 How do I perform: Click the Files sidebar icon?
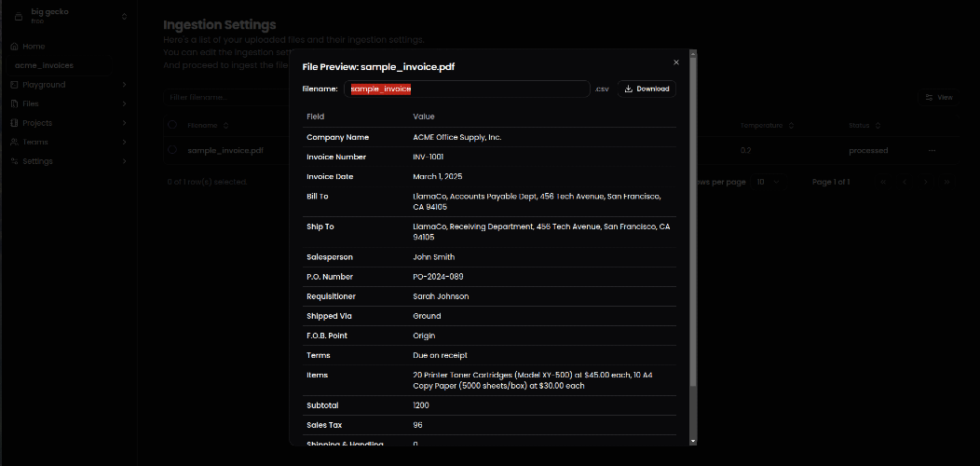point(14,103)
